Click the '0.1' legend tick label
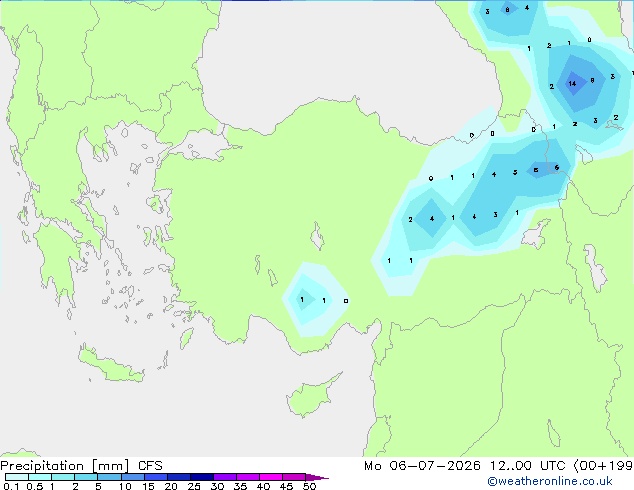This screenshot has height=490, width=634. [x=10, y=486]
